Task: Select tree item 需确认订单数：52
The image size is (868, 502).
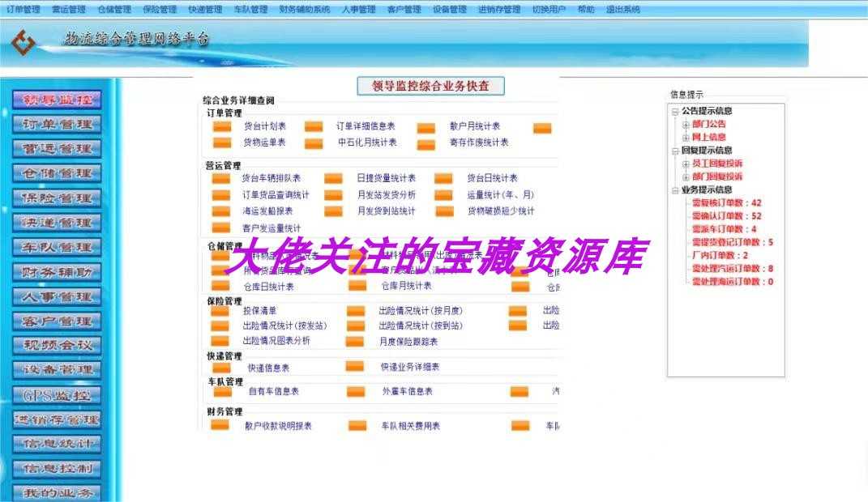Action: 727,216
